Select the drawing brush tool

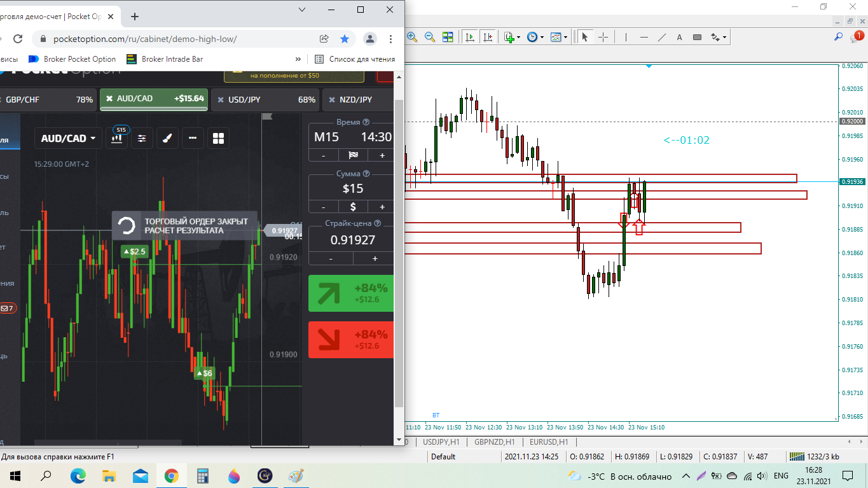tap(167, 138)
